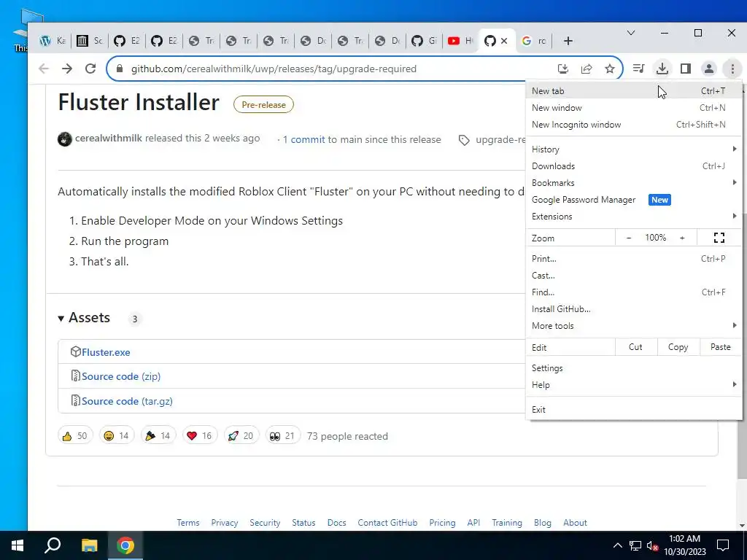The image size is (747, 560).
Task: Open the Terms footer link
Action: tap(188, 522)
